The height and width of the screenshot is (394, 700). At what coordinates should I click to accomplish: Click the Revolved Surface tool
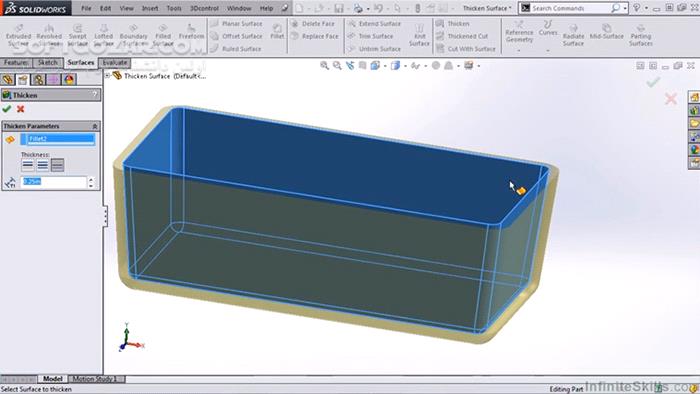point(49,35)
